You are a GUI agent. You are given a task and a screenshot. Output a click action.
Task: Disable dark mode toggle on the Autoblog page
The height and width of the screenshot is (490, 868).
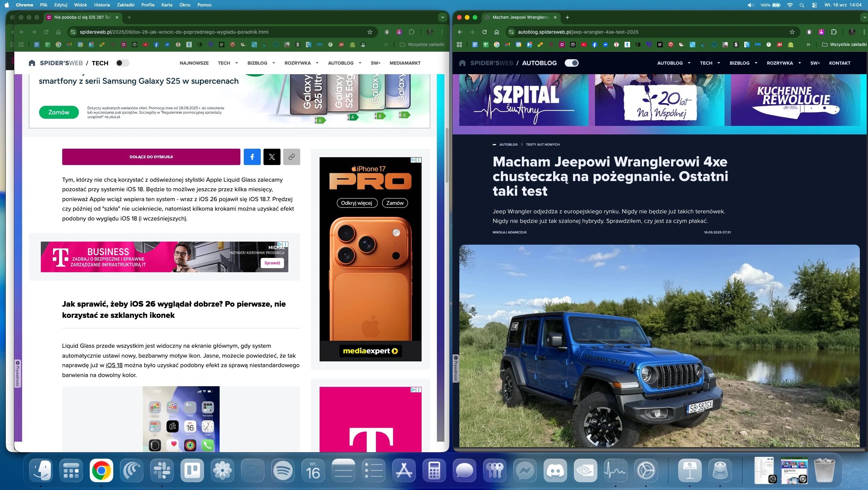572,63
